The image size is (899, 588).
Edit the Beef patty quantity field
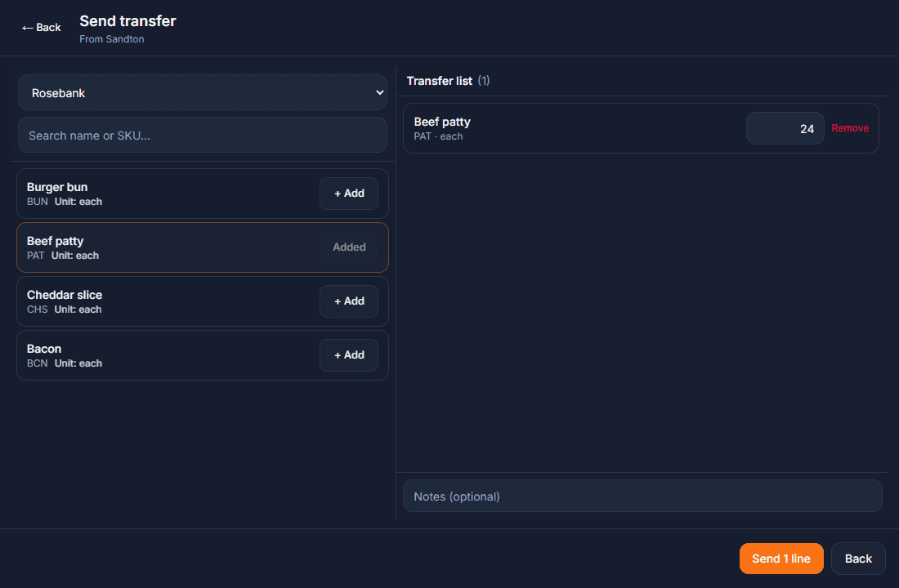coord(785,128)
